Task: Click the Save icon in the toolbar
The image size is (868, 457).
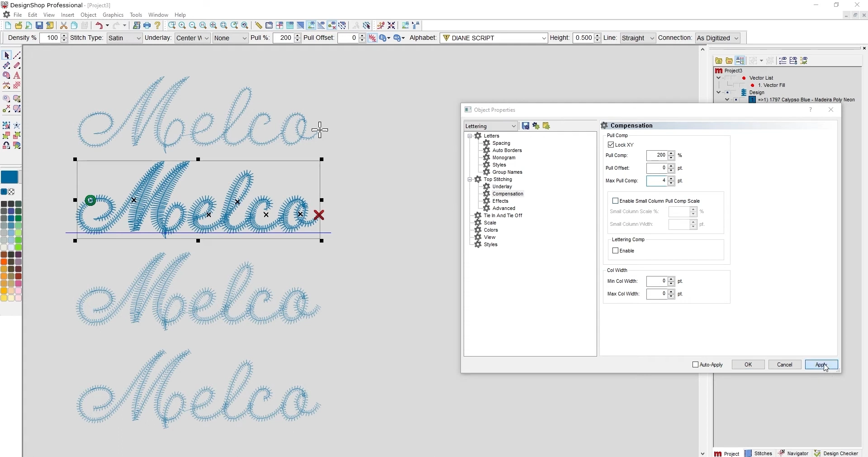Action: point(39,26)
